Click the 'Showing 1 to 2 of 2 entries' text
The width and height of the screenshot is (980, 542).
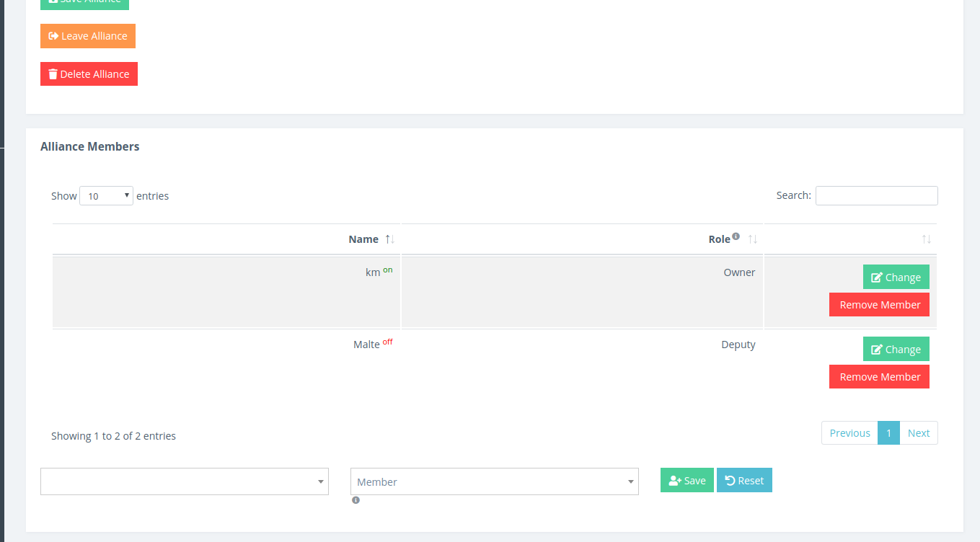113,436
